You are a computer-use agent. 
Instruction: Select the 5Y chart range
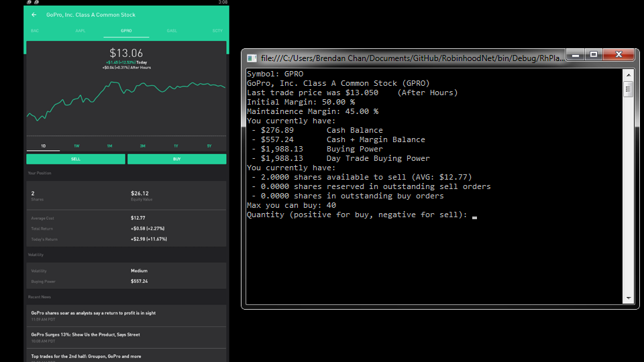point(209,145)
